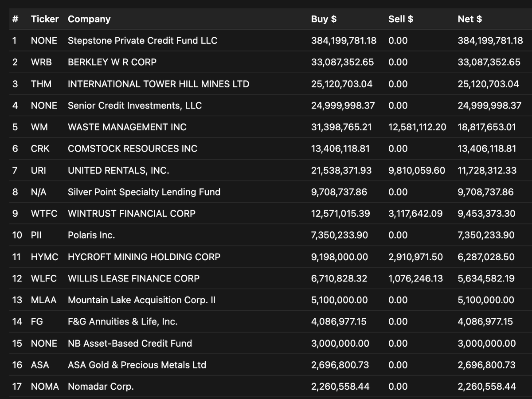The height and width of the screenshot is (399, 532).
Task: Click the Ticker column header
Action: tap(45, 19)
